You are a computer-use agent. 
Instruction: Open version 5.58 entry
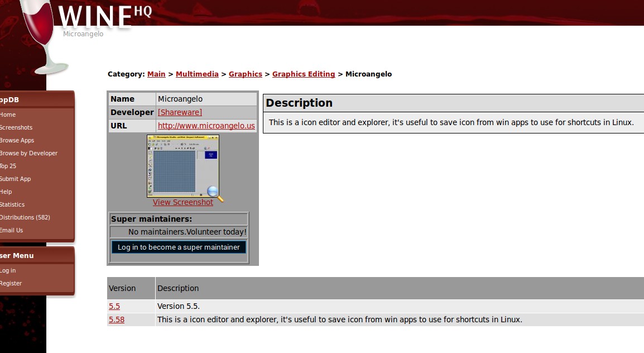117,319
